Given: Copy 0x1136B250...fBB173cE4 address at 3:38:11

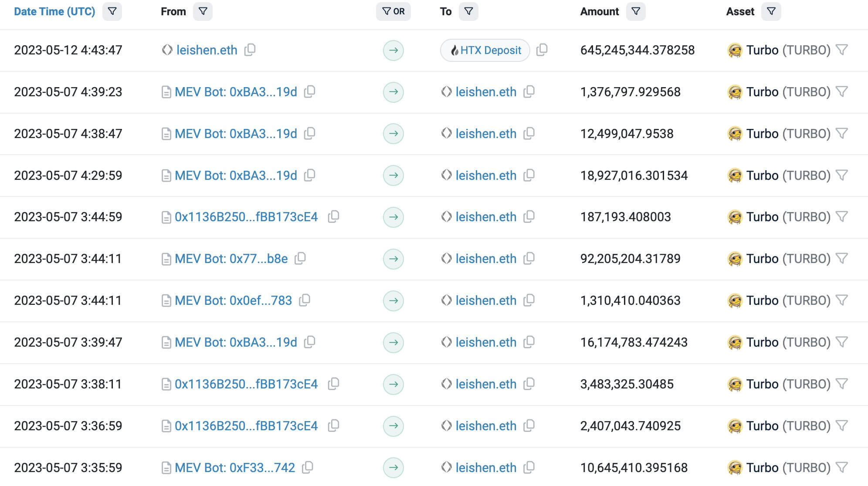Looking at the screenshot, I should 333,384.
